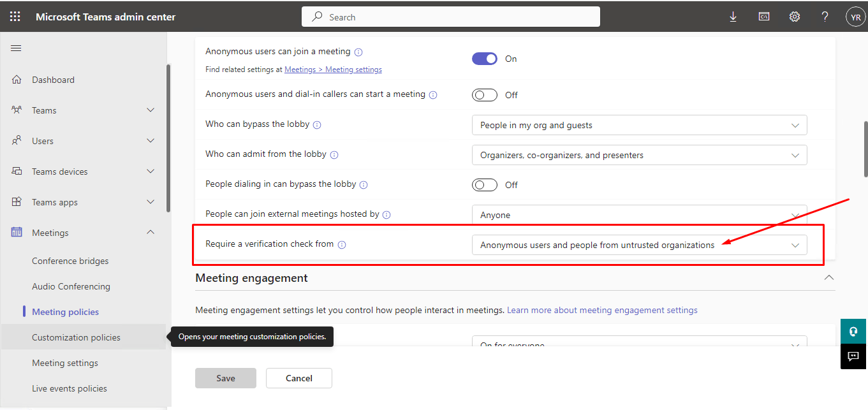Open Who can admit from lobby dropdown

coord(639,155)
